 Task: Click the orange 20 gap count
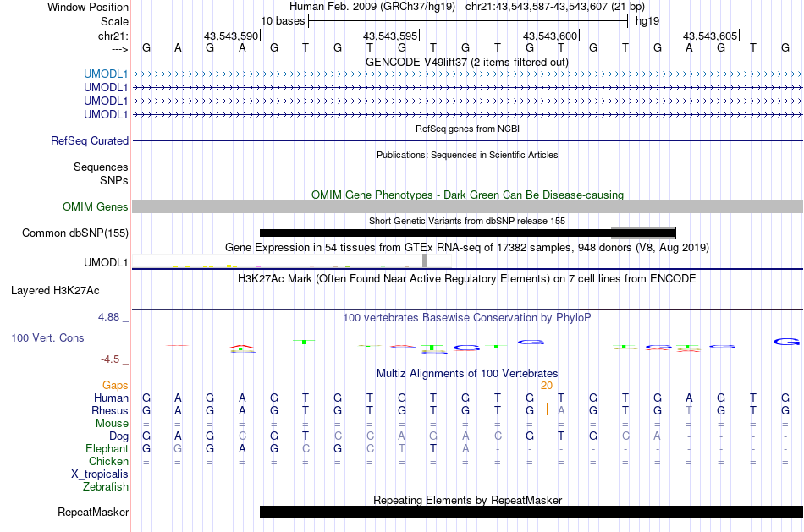547,386
